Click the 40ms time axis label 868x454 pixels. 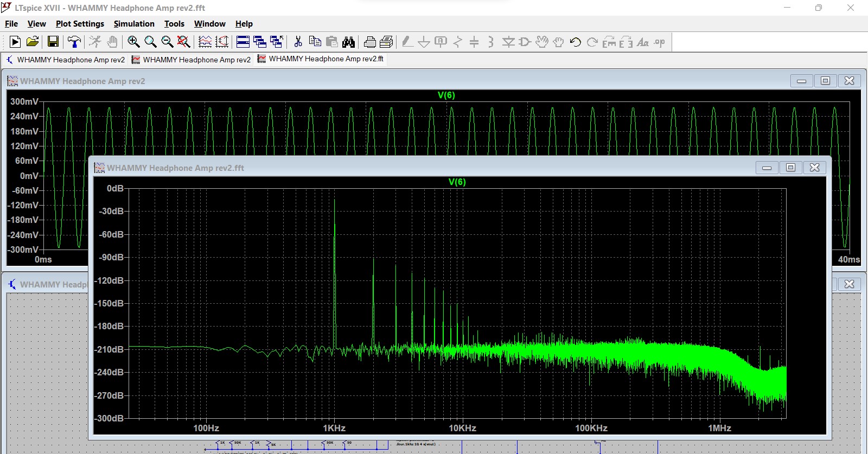(x=849, y=259)
